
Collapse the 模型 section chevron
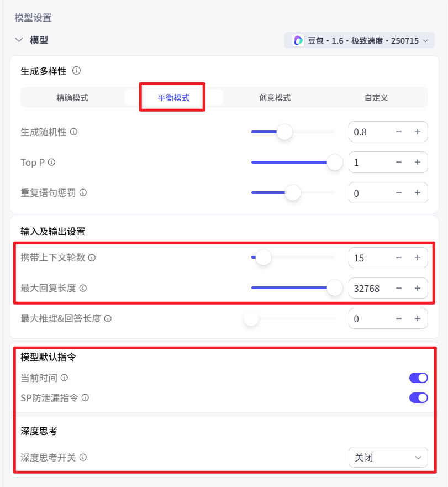point(19,40)
